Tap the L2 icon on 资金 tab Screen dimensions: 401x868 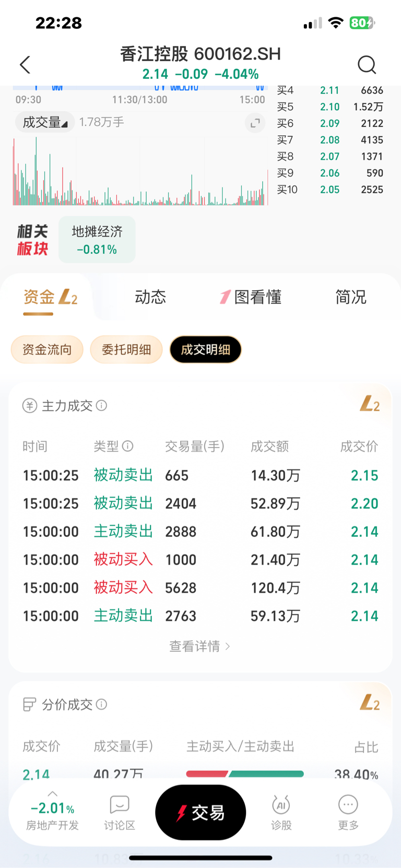[68, 297]
